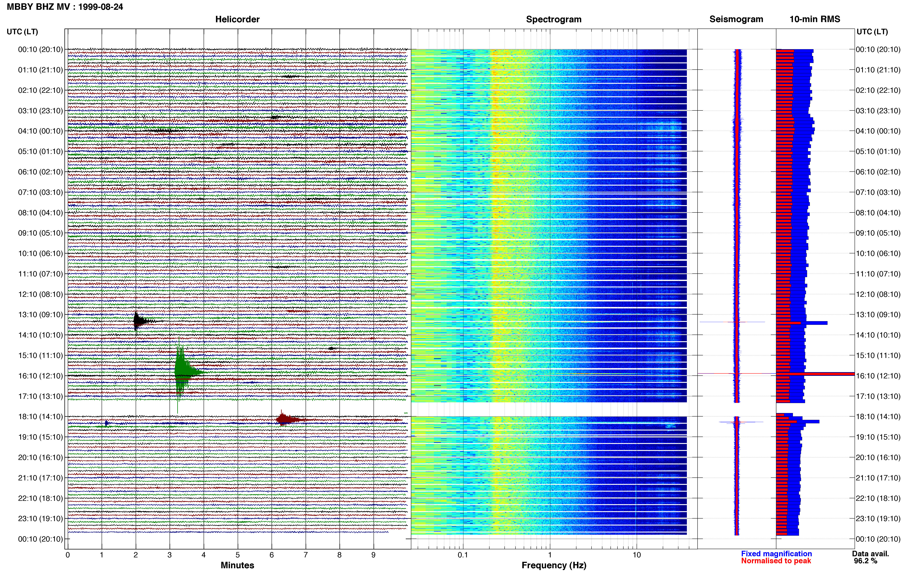Image resolution: width=924 pixels, height=578 pixels.
Task: Click the right UTC (LT) axis label
Action: point(872,32)
